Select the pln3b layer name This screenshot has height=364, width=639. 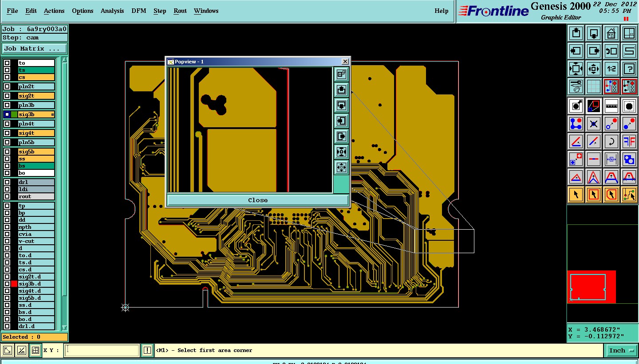[x=36, y=105]
